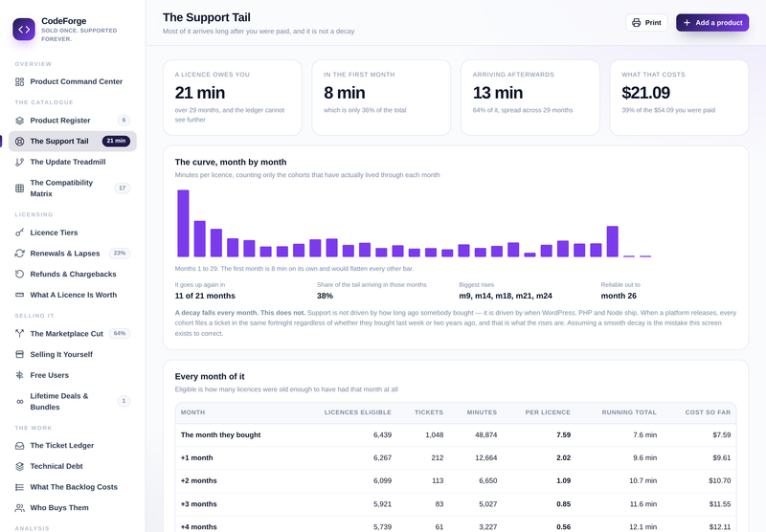Click the Who Buys Them people icon
The image size is (766, 532).
(x=19, y=508)
